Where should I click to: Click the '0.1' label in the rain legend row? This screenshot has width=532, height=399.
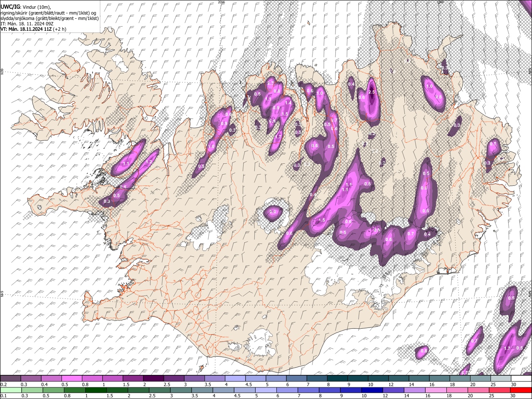pyautogui.click(x=4, y=396)
